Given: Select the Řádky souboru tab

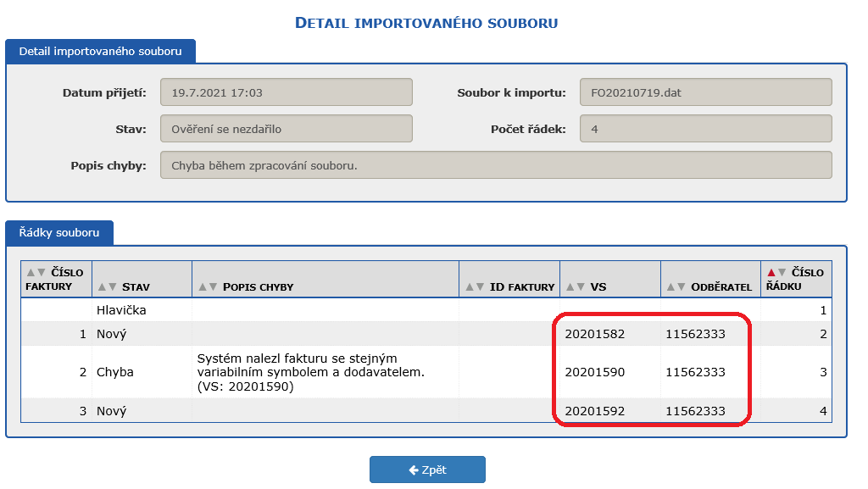Looking at the screenshot, I should coord(59,233).
